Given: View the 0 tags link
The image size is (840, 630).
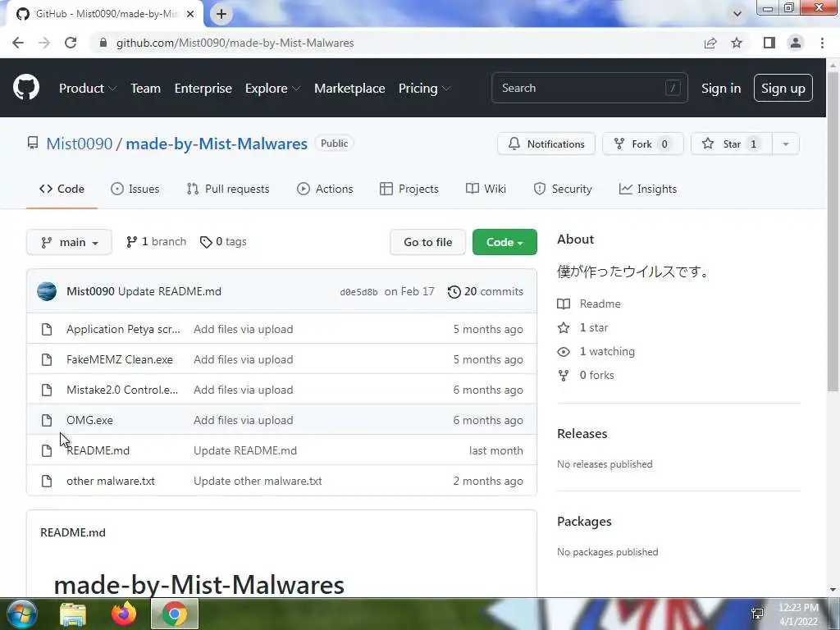Looking at the screenshot, I should point(223,242).
